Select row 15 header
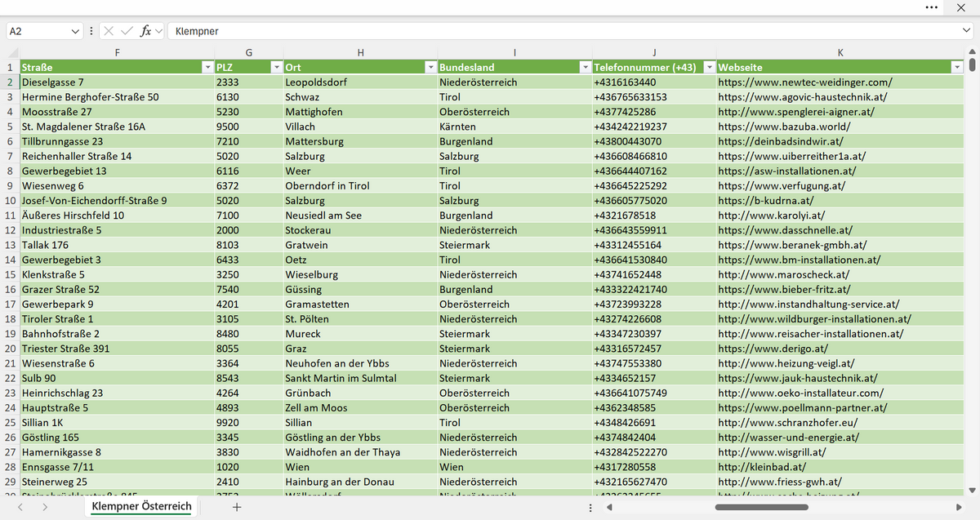This screenshot has height=520, width=980. pos(10,274)
